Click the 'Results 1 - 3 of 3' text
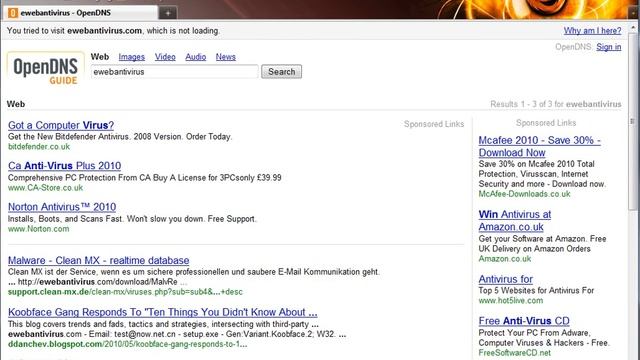Viewport: 640px width, 360px height. tap(556, 104)
